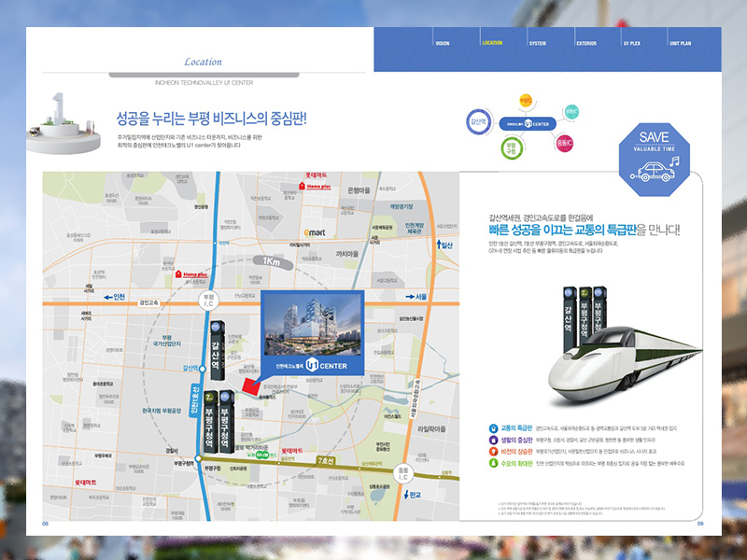Click the green 수요의 확대판 bullet icon
This screenshot has width=747, height=560.
[493, 463]
